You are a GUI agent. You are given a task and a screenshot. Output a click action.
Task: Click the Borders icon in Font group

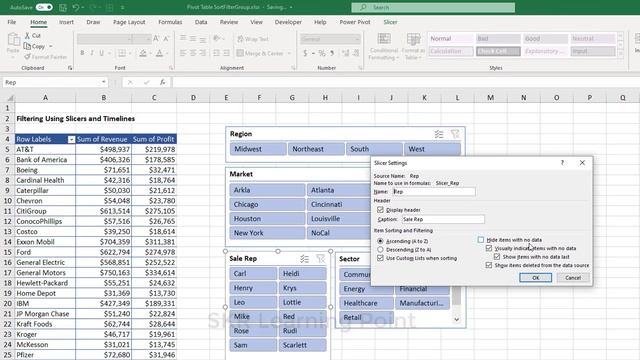(x=122, y=53)
